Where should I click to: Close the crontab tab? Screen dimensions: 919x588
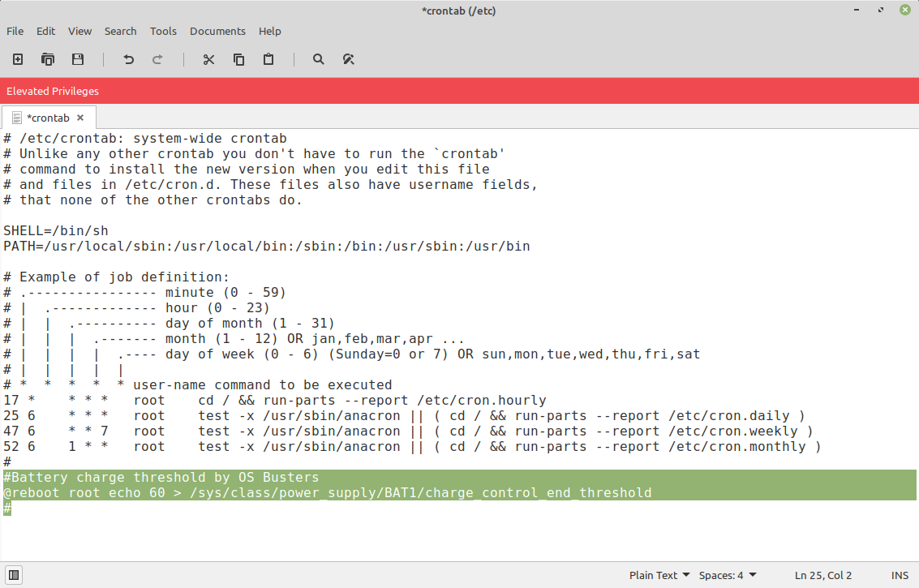pos(80,118)
